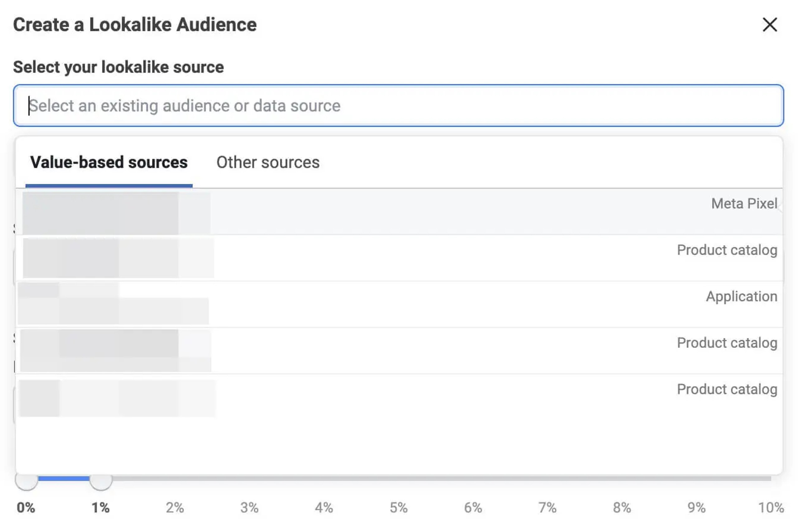Click the 9% audience size label
Screen dimensions: 798x532
(696, 508)
